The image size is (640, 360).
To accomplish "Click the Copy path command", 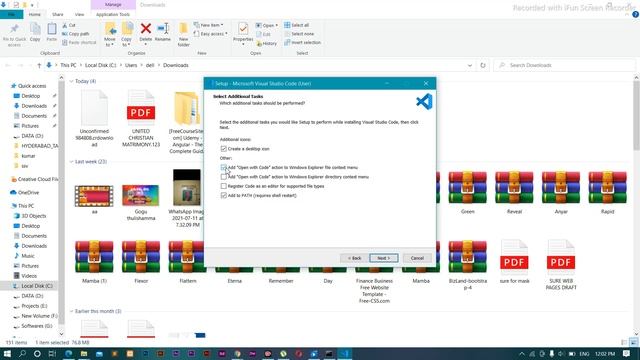I will [76, 34].
